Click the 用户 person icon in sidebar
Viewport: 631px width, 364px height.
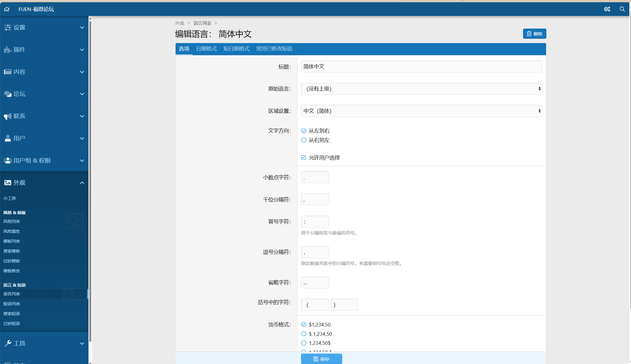8,138
